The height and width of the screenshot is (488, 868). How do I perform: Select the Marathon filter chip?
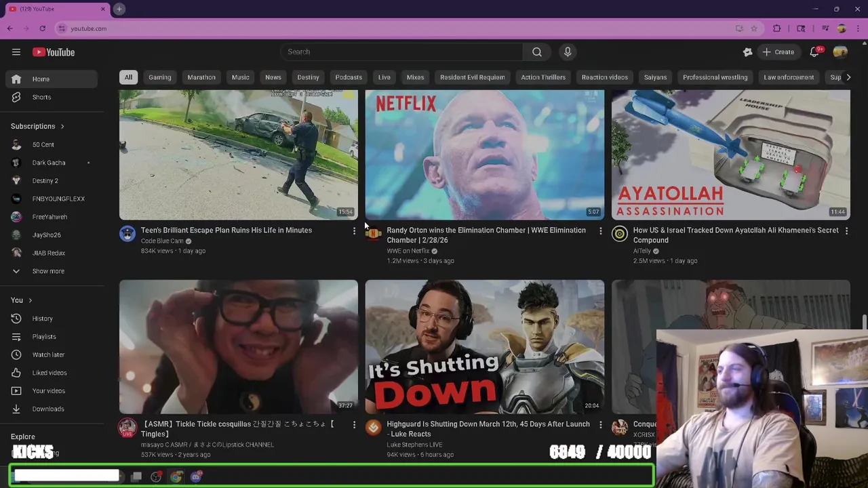click(x=201, y=77)
